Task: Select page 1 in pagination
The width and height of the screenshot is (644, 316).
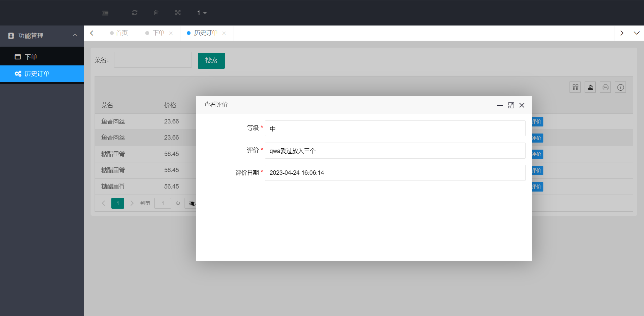Action: point(118,203)
